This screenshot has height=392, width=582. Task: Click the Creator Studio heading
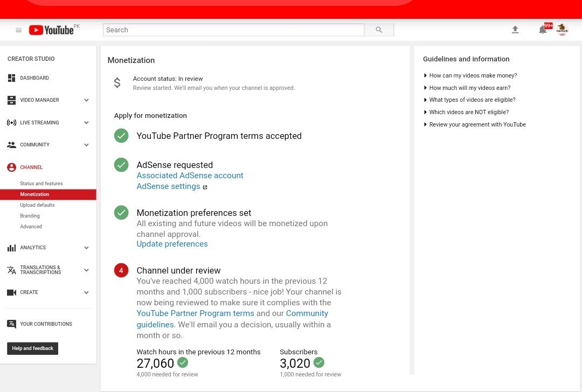coord(31,59)
